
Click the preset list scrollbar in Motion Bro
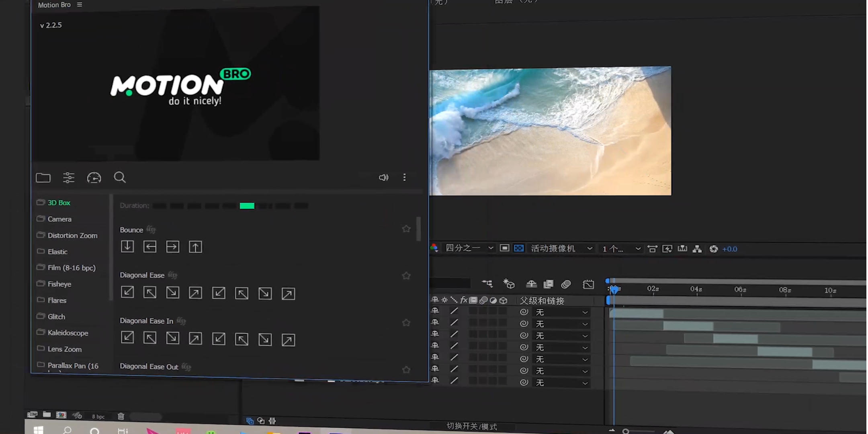pos(418,228)
